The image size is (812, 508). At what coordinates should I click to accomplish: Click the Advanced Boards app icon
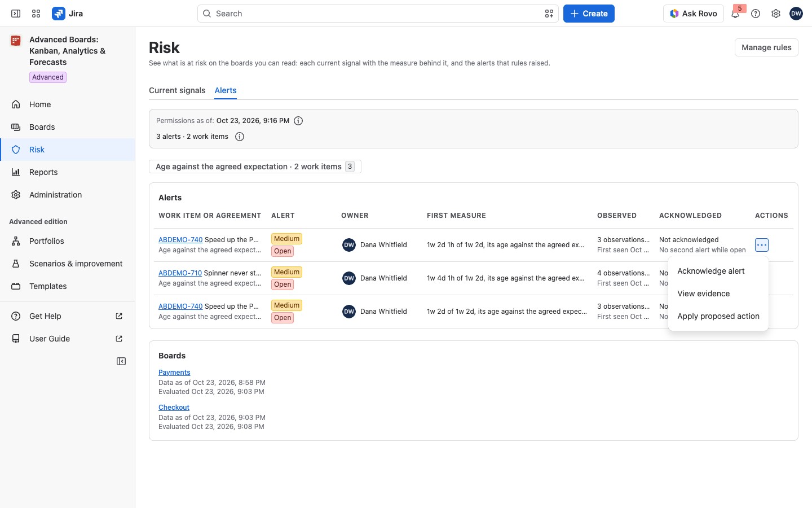click(16, 41)
